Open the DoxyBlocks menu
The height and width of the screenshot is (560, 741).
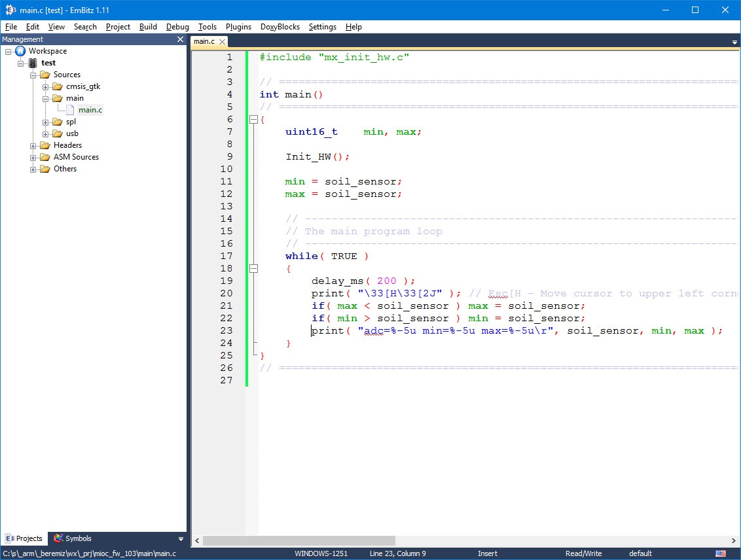click(280, 27)
